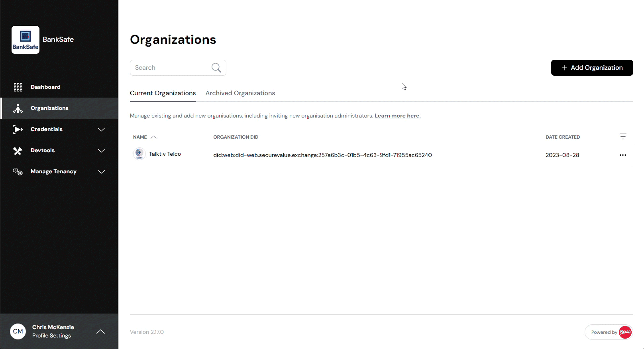
Task: Open Profile Settings
Action: (x=51, y=336)
